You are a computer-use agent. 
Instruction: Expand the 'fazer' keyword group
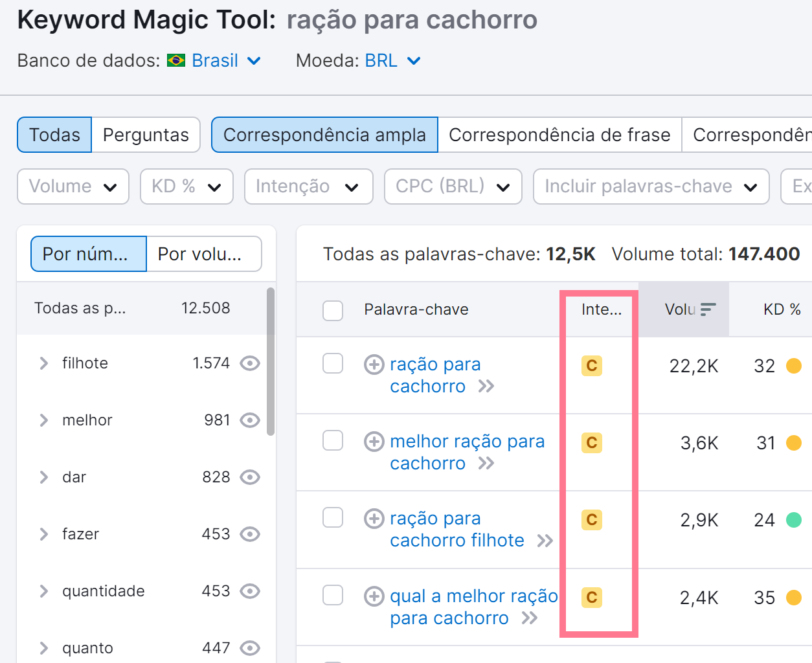[x=44, y=534]
